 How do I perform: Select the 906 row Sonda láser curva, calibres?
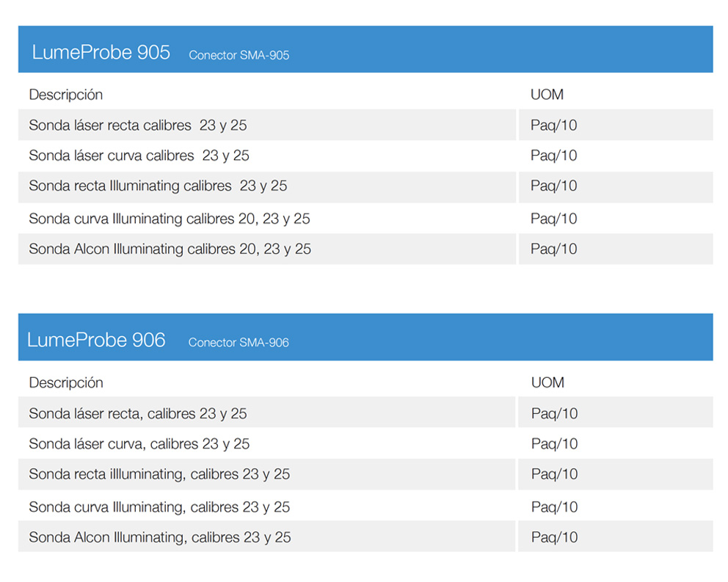[139, 444]
